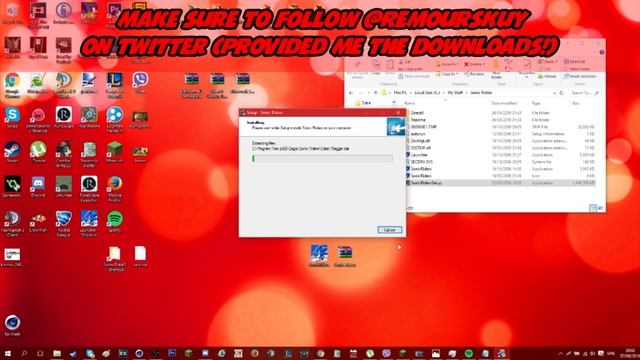Open the Steam desktop shortcut
Image resolution: width=640 pixels, height=360 pixels.
click(12, 152)
